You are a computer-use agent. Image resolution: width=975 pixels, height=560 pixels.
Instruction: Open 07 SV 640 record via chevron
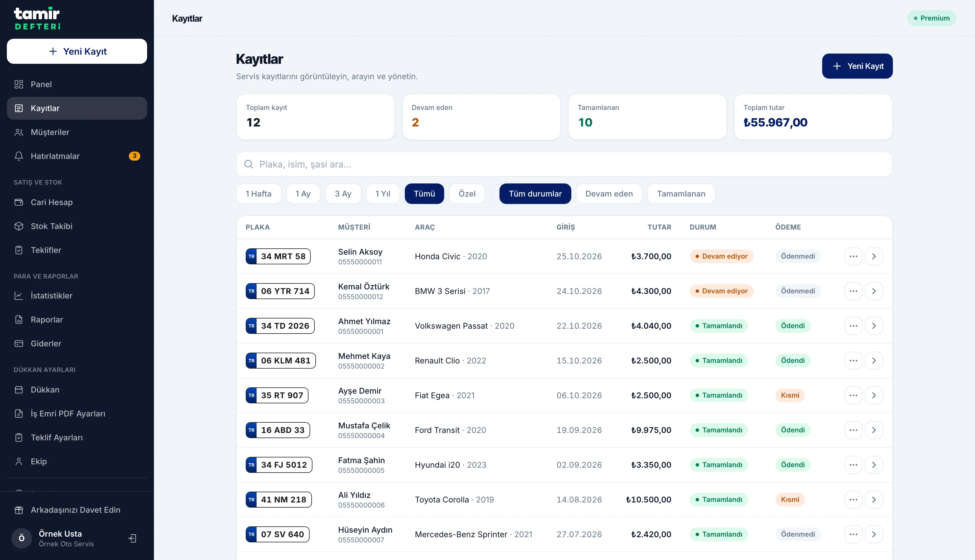(874, 534)
